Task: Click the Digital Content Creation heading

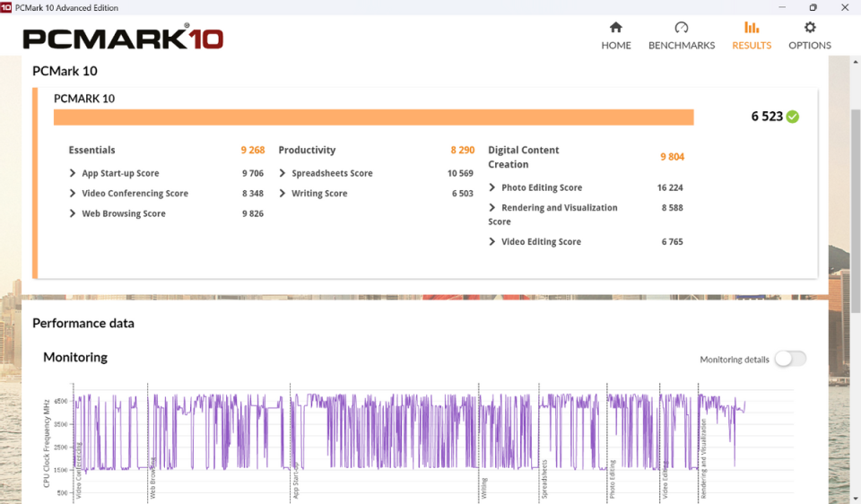Action: coord(523,157)
